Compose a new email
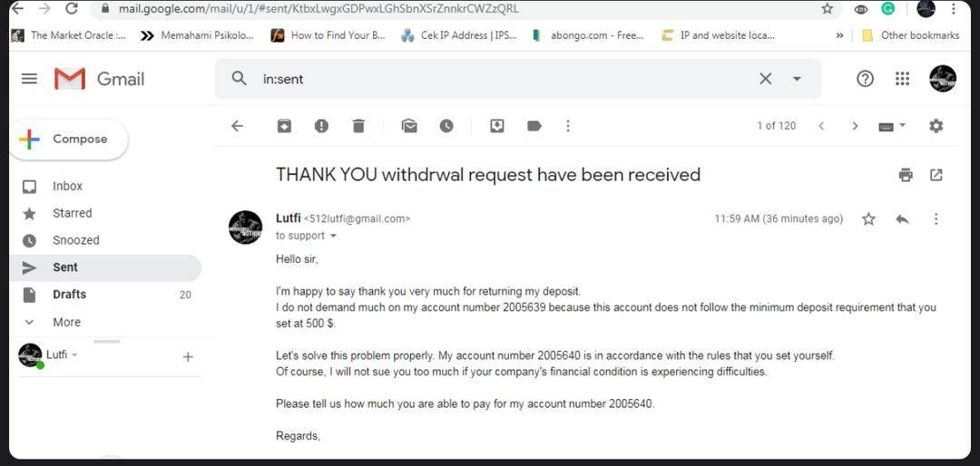This screenshot has width=980, height=466. click(x=69, y=140)
